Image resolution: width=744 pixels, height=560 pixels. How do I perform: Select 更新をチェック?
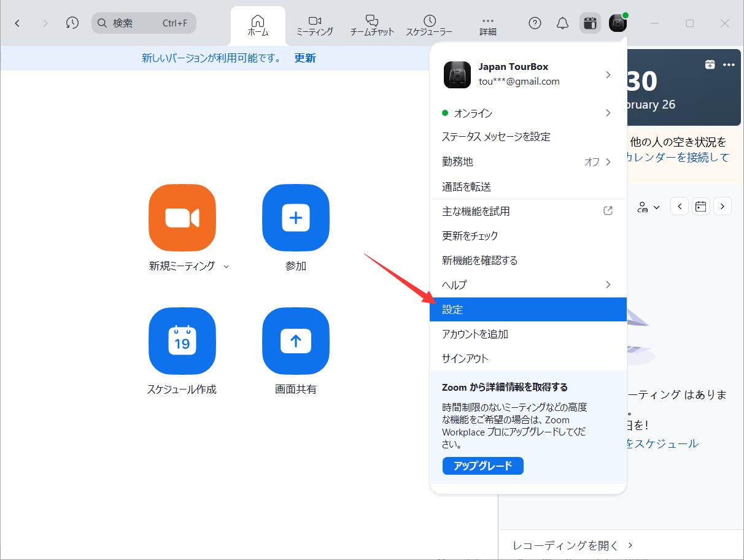528,236
